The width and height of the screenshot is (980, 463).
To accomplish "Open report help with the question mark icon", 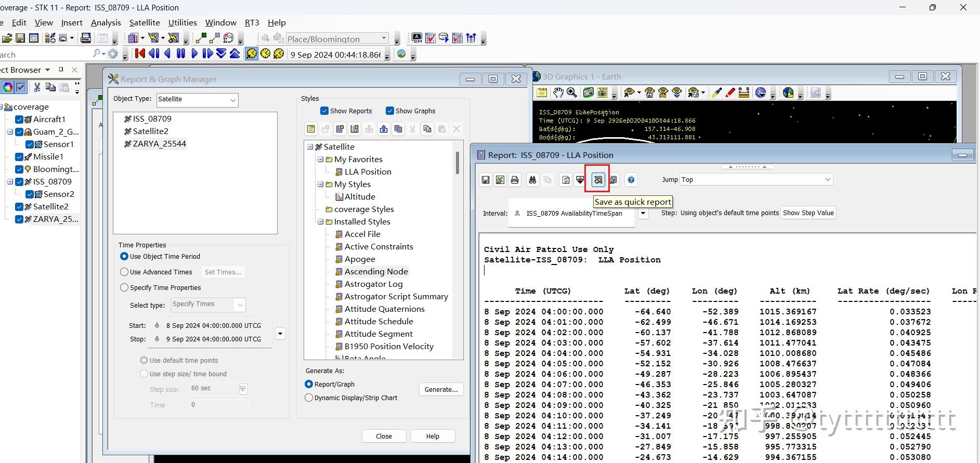I will coord(631,180).
